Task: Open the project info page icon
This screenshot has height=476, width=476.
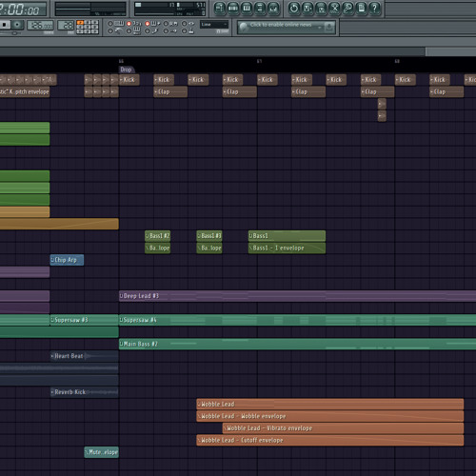Action: coord(362,9)
